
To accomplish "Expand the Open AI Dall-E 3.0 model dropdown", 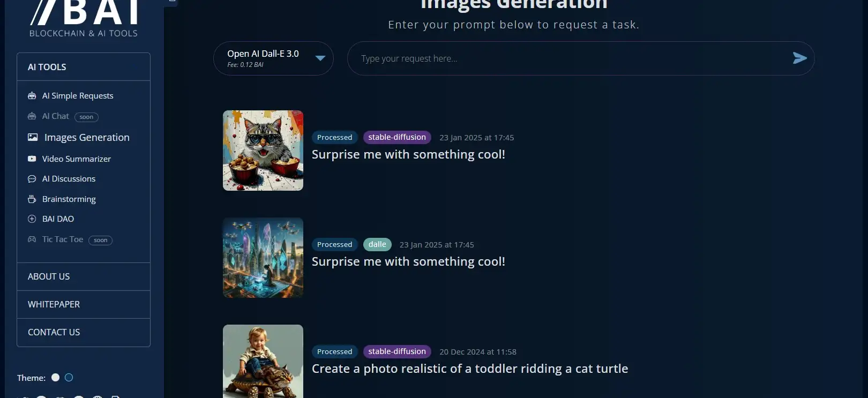I will pos(273,58).
